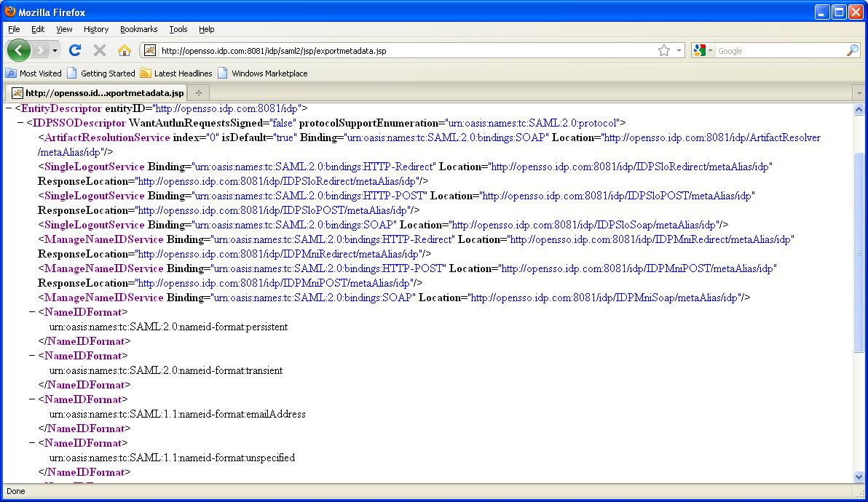
Task: Click the IDPSloSoap Location URL
Action: click(583, 225)
